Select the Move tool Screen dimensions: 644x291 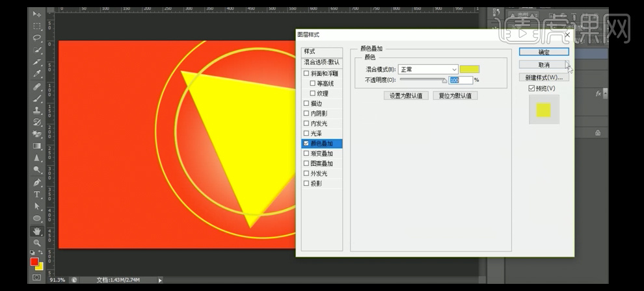tap(37, 14)
